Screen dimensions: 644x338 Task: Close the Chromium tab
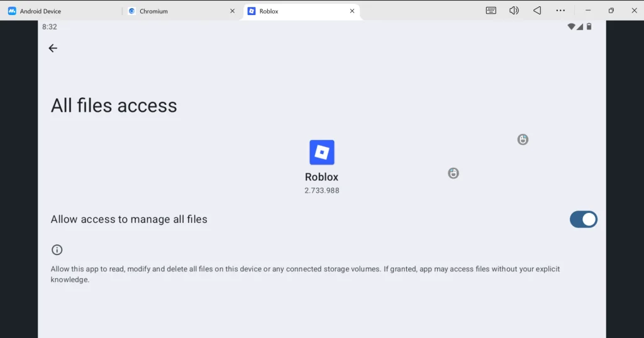233,11
